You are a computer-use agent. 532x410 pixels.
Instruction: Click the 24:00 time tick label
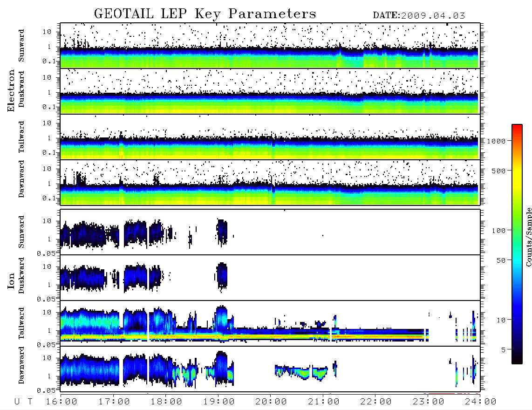[481, 402]
